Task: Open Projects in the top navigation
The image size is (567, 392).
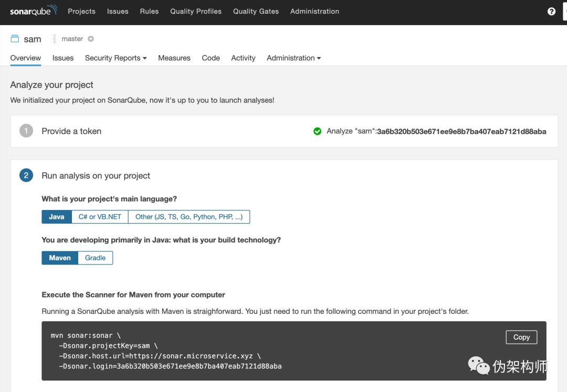Action: tap(81, 11)
